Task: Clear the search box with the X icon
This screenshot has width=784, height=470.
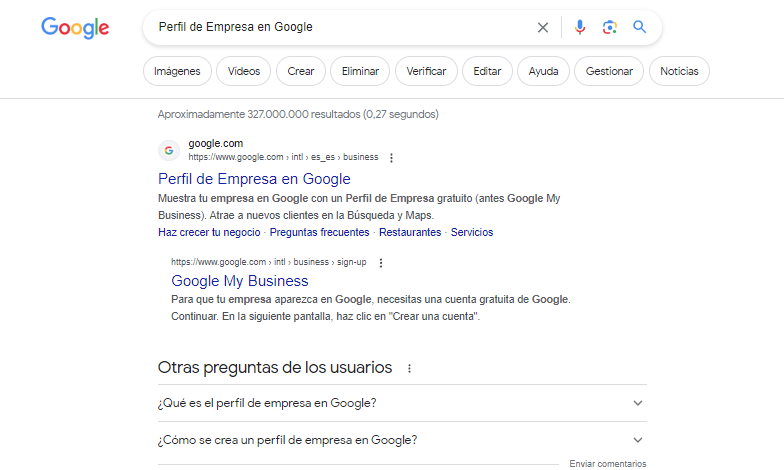Action: coord(542,28)
